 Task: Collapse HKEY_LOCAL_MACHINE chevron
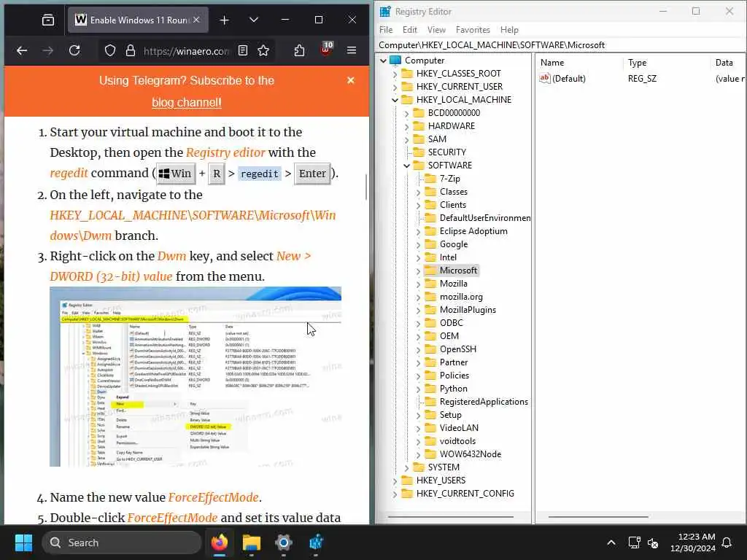(395, 100)
